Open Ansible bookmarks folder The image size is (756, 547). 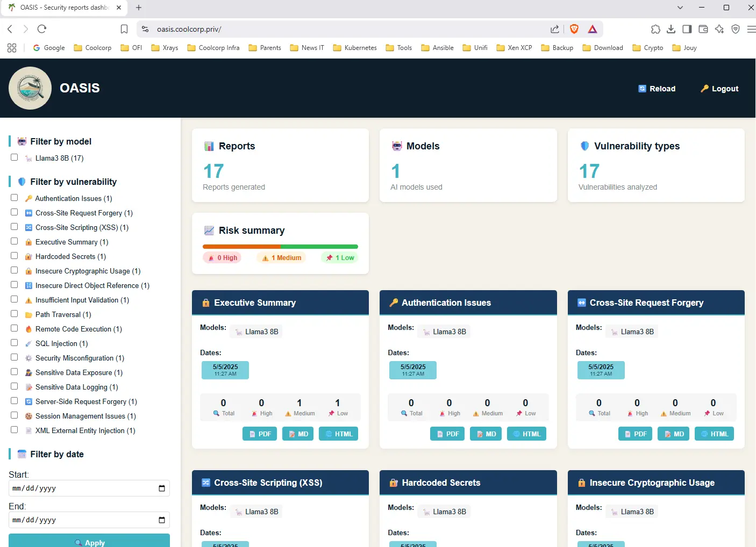click(438, 48)
